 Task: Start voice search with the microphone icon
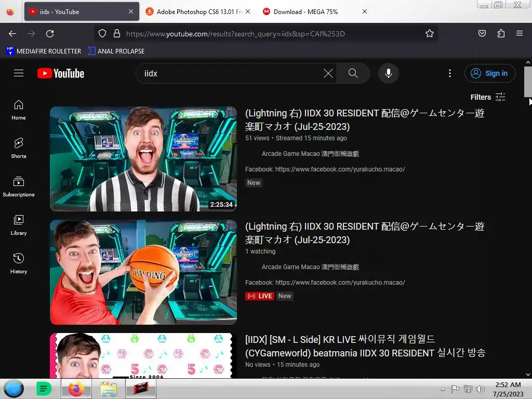[389, 73]
